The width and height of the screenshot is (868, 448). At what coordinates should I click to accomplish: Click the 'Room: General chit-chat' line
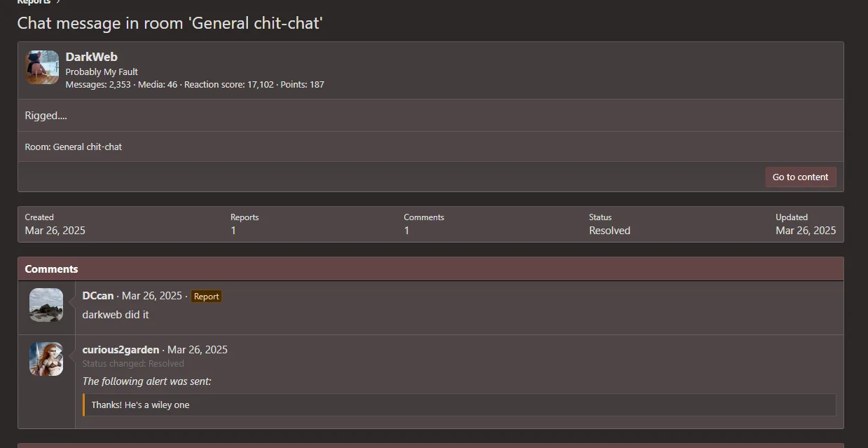click(74, 147)
